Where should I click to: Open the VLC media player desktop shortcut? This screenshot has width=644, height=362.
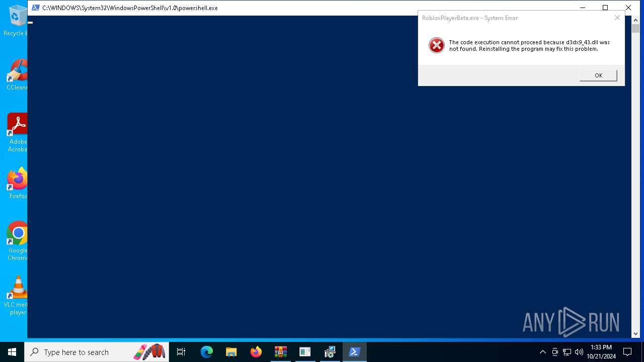coord(15,296)
